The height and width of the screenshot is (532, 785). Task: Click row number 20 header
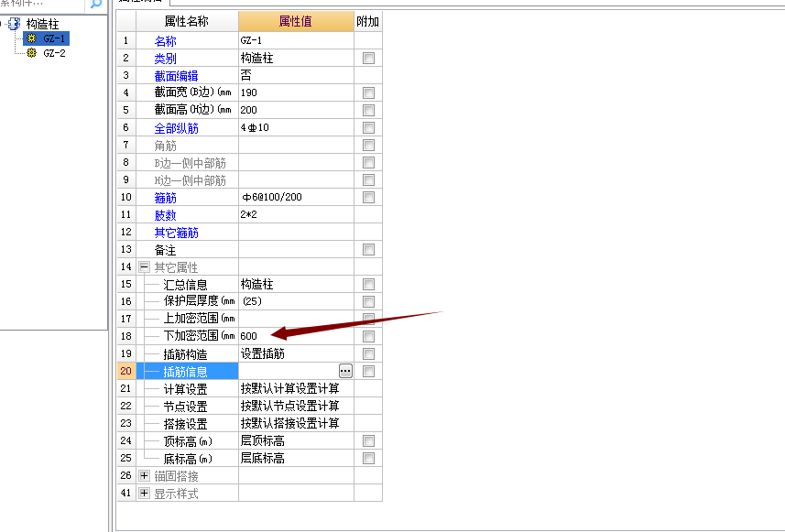pyautogui.click(x=125, y=371)
